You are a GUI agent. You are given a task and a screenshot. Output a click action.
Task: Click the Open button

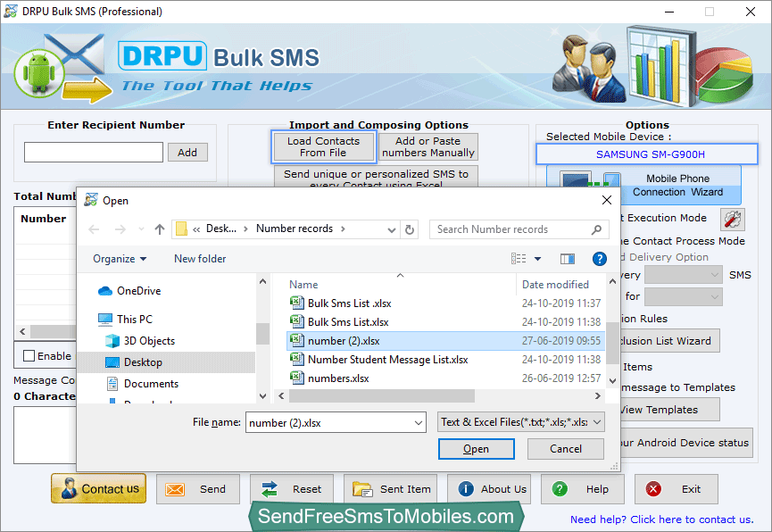tap(476, 449)
